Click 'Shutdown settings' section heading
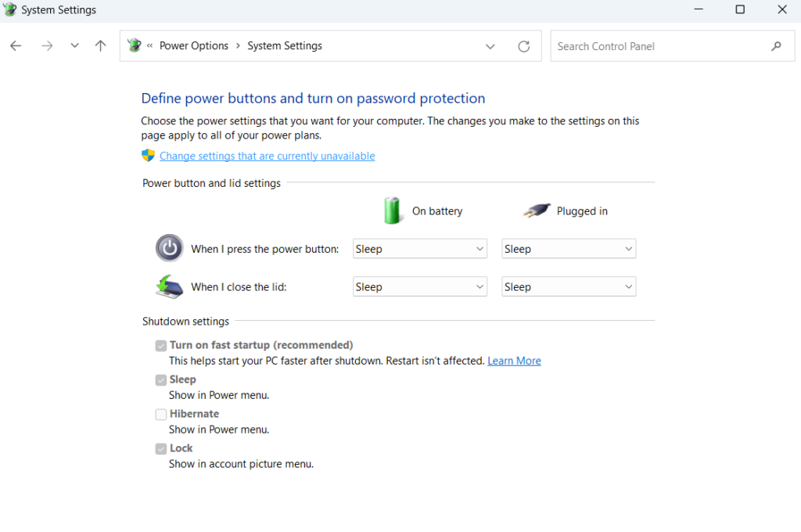The height and width of the screenshot is (532, 801). pyautogui.click(x=185, y=322)
